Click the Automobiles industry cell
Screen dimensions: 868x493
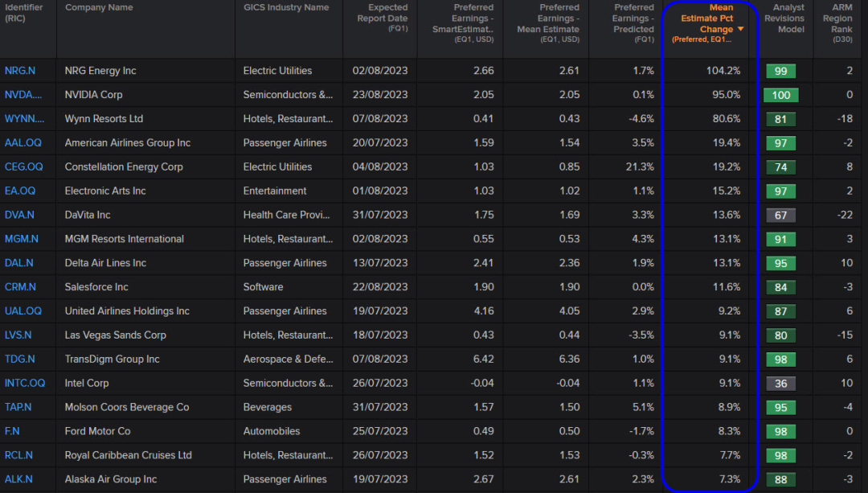coord(272,431)
